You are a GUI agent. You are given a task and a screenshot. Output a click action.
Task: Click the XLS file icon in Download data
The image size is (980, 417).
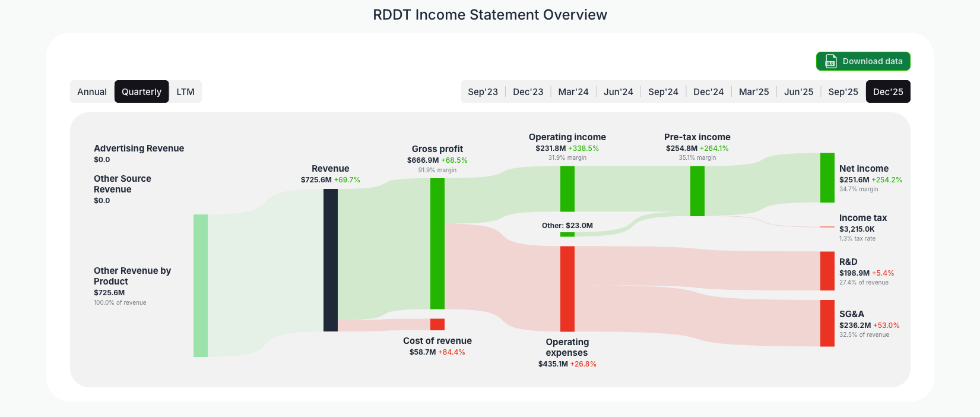pyautogui.click(x=830, y=61)
